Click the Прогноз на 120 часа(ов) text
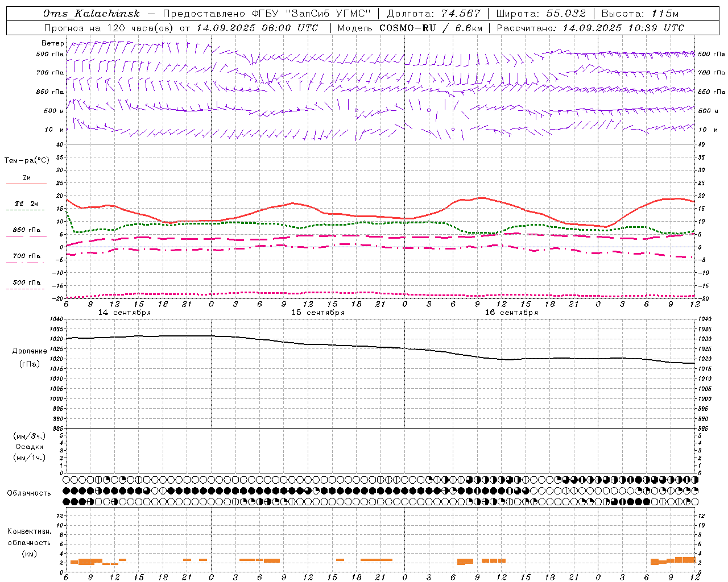This screenshot has height=582, width=728. [110, 27]
